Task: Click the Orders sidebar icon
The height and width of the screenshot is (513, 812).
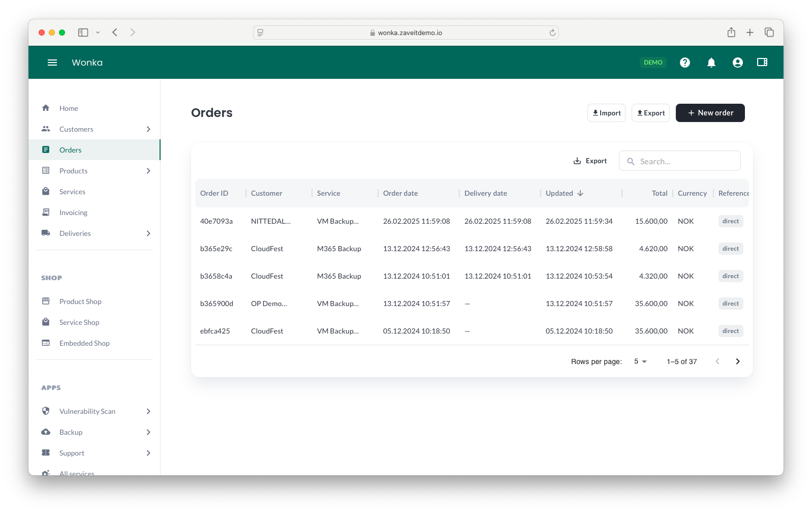Action: coord(46,149)
